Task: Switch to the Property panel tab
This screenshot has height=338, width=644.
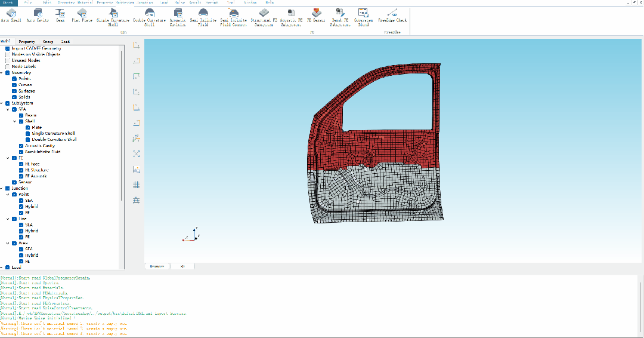Action: 27,42
